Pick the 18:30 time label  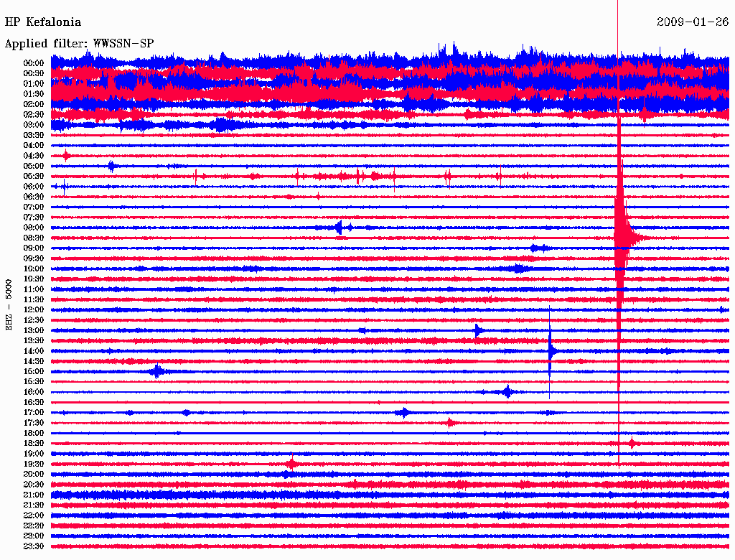coord(34,444)
